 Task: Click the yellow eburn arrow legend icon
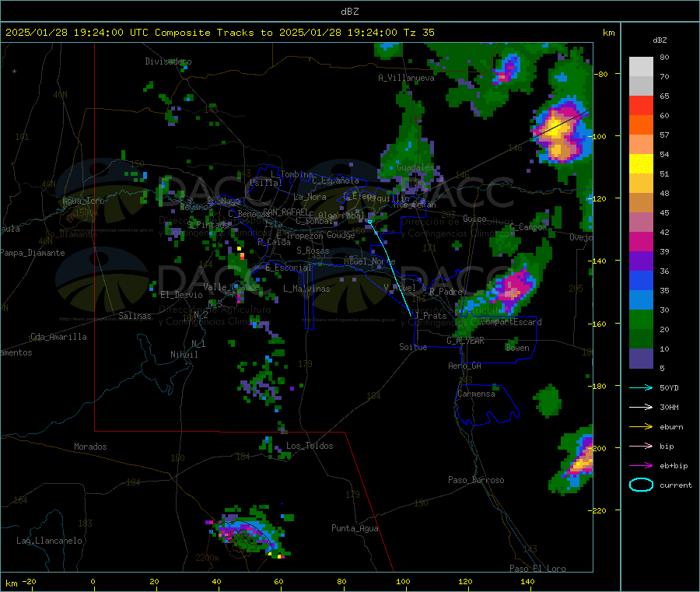tap(641, 427)
